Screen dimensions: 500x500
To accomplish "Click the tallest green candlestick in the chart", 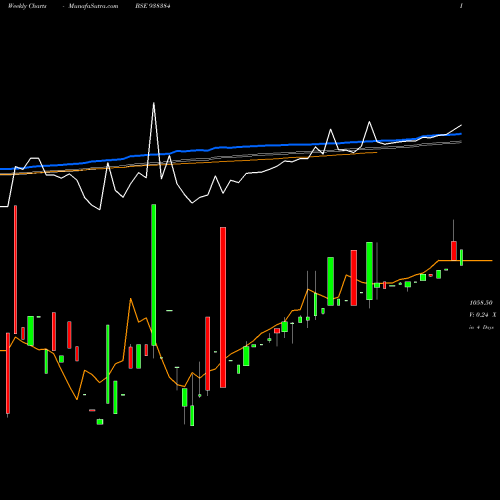I will pyautogui.click(x=154, y=275).
